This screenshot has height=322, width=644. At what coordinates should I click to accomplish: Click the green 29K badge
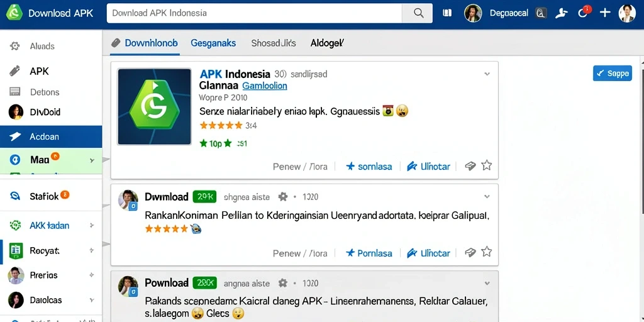click(204, 197)
